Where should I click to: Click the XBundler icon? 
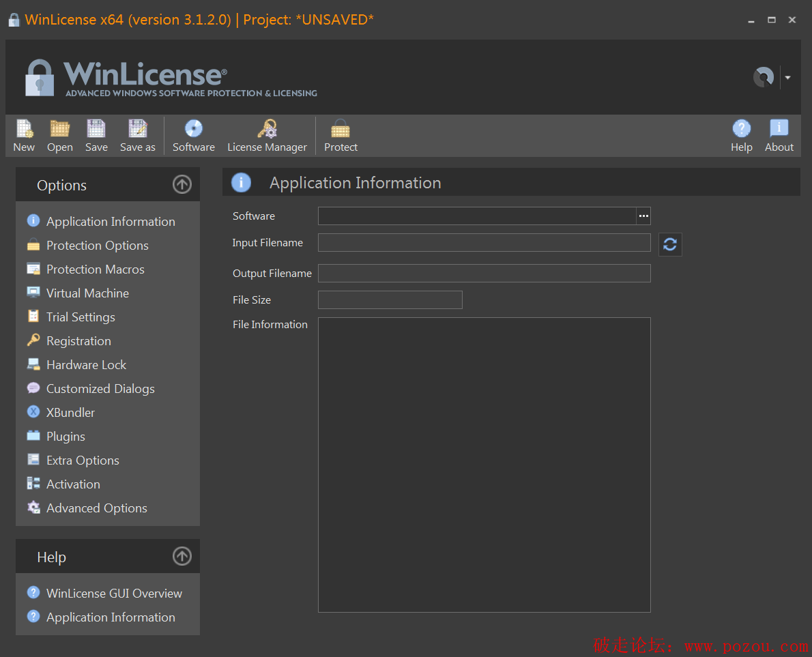point(33,411)
